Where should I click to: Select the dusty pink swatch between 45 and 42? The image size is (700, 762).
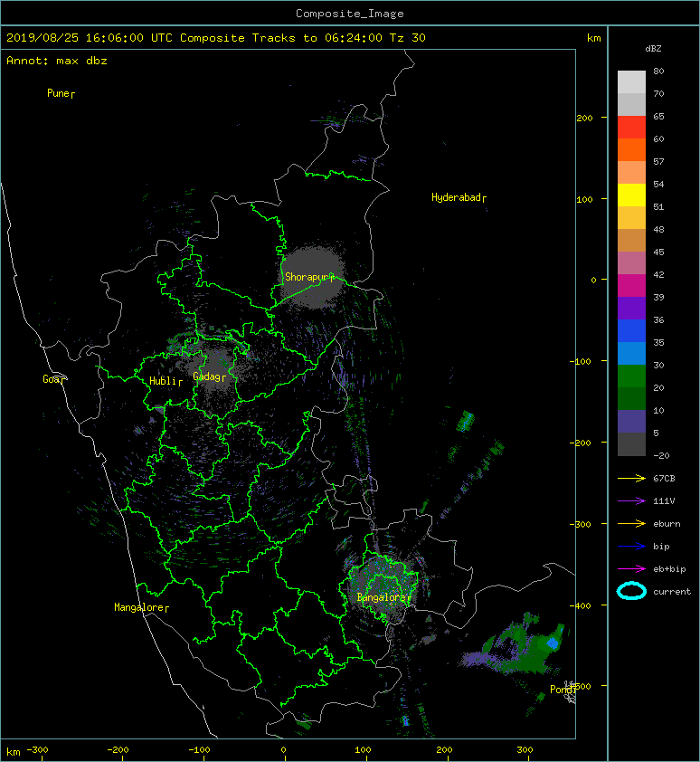click(631, 263)
